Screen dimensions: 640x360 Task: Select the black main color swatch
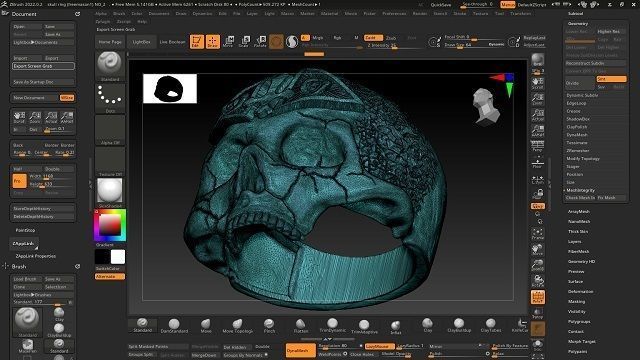click(x=102, y=257)
